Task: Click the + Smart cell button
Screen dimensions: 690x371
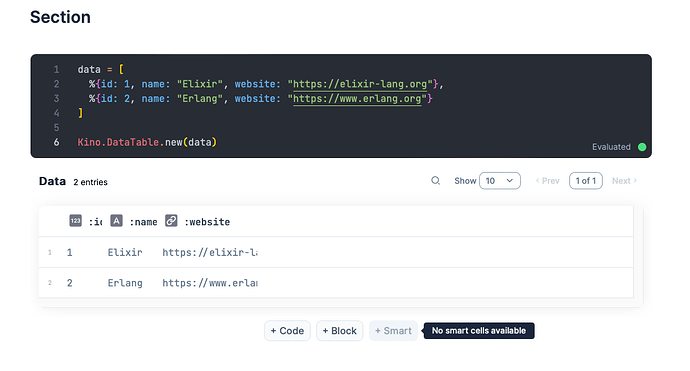Action: (x=393, y=331)
